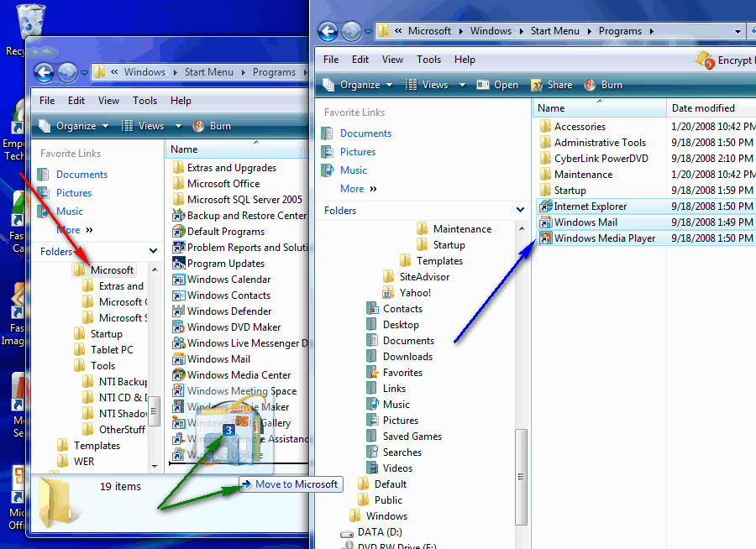756x549 pixels.
Task: Click the left window folder tree scrollbar
Action: 155,411
